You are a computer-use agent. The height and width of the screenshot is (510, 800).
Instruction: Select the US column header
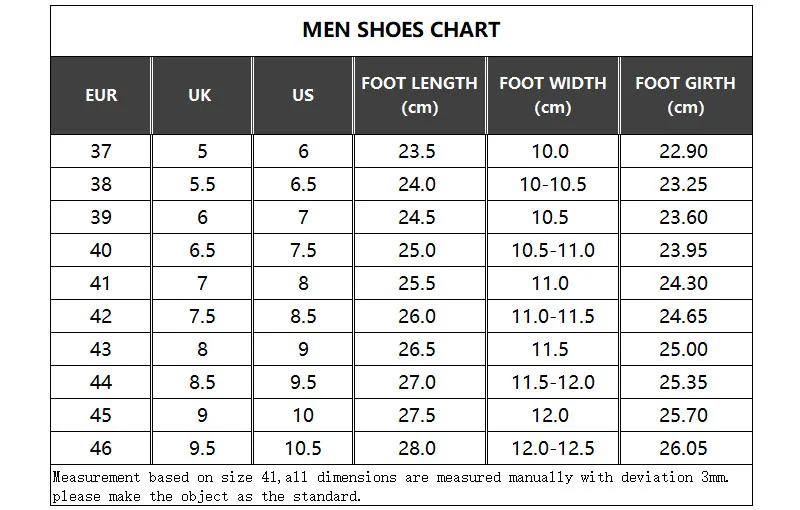(x=303, y=95)
